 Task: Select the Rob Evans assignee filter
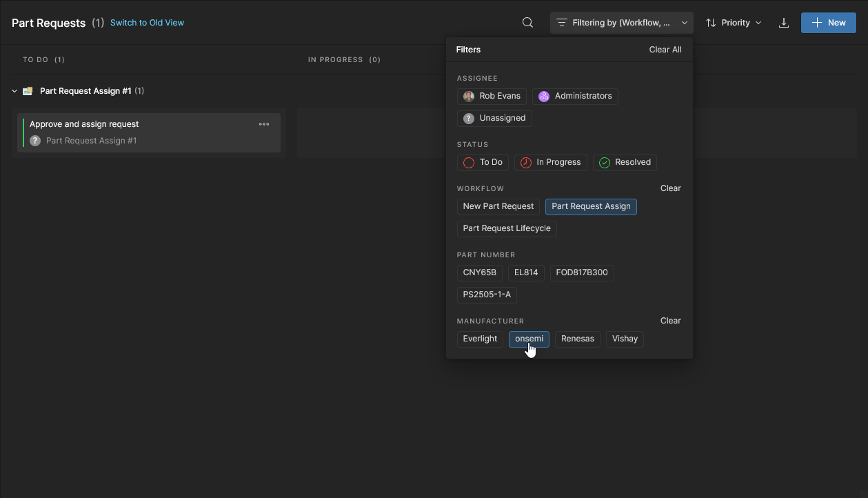tap(492, 96)
